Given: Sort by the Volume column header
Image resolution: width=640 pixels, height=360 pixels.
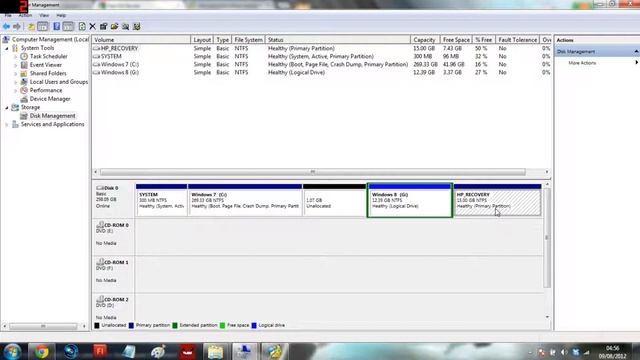Looking at the screenshot, I should [141, 40].
